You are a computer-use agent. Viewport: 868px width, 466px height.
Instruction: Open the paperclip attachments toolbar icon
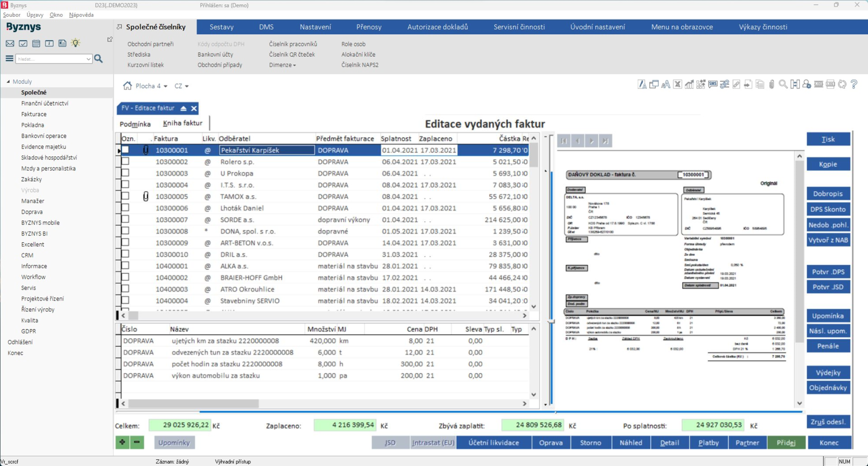[771, 85]
